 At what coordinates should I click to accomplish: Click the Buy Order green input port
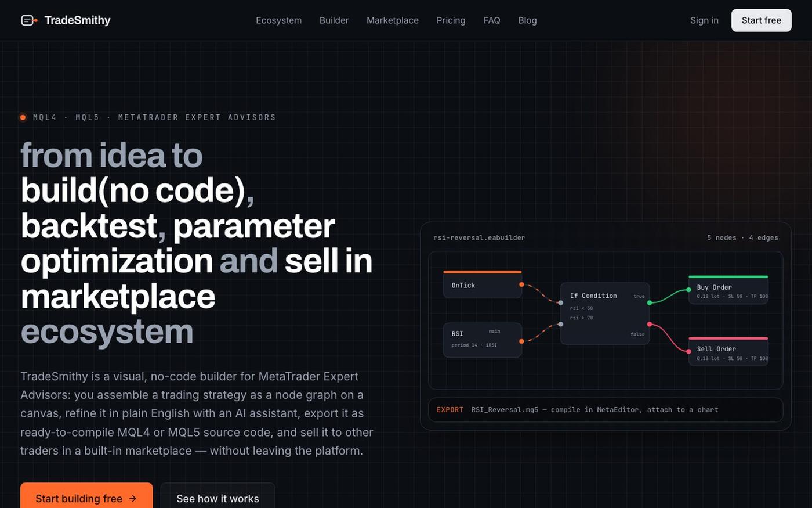(x=688, y=290)
